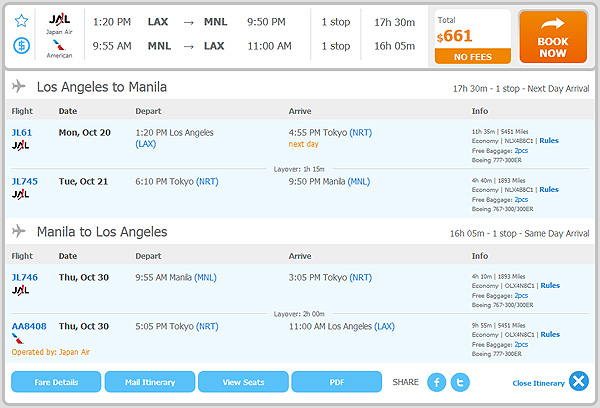This screenshot has width=600, height=408.
Task: Share itinerary on Twitter
Action: (x=460, y=382)
